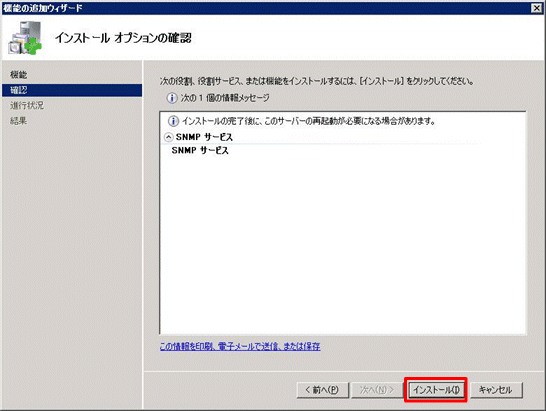
Task: Click the server wizard icon in header
Action: click(25, 38)
